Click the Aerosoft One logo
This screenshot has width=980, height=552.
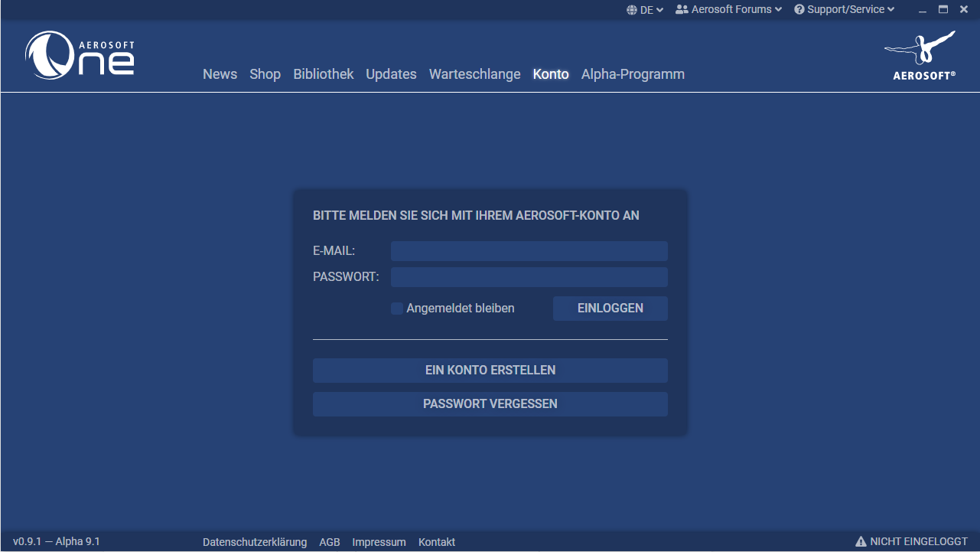click(79, 54)
